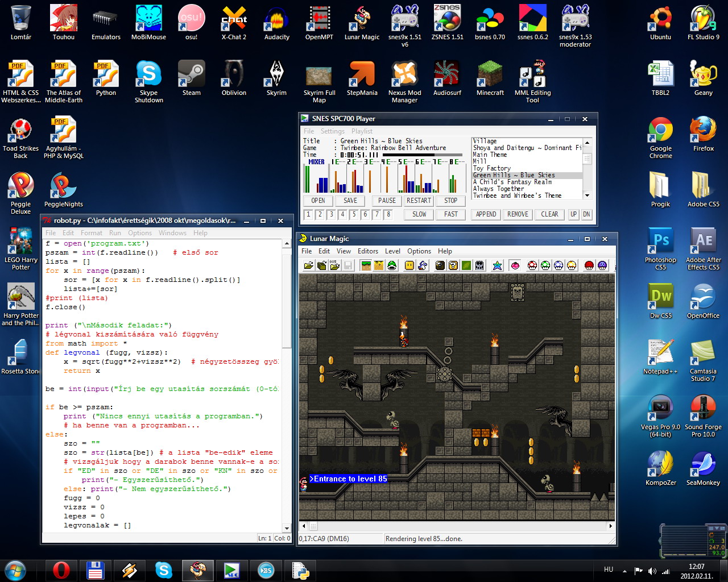Show hidden tray icons arrow in taskbar
Image resolution: width=728 pixels, height=582 pixels.
tap(624, 571)
